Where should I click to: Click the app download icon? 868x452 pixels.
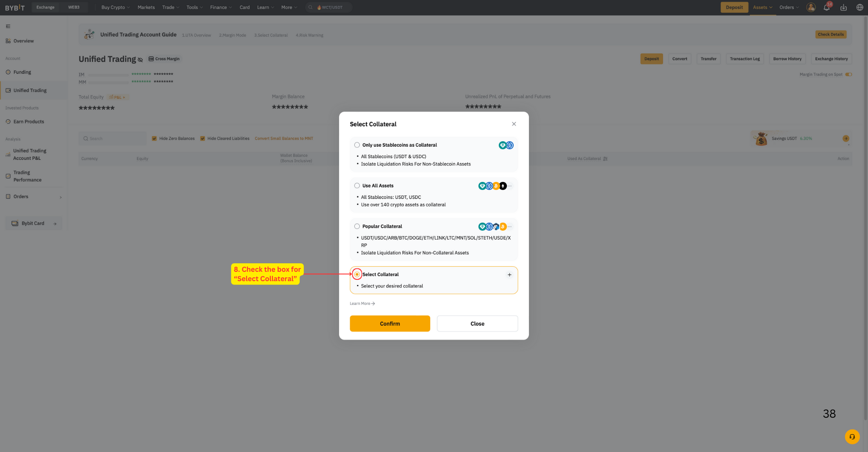click(843, 7)
